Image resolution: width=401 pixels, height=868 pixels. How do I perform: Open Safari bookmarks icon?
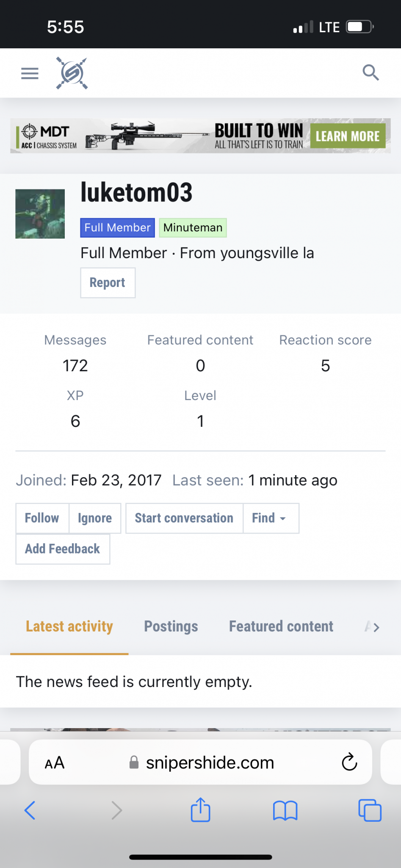(x=285, y=810)
